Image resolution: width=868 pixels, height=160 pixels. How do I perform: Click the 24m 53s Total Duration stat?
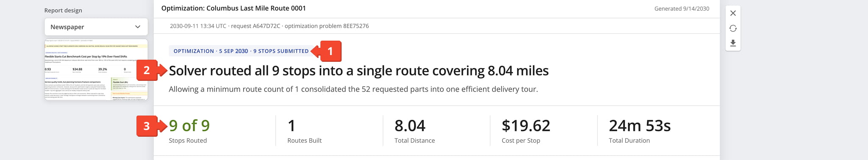(x=640, y=131)
